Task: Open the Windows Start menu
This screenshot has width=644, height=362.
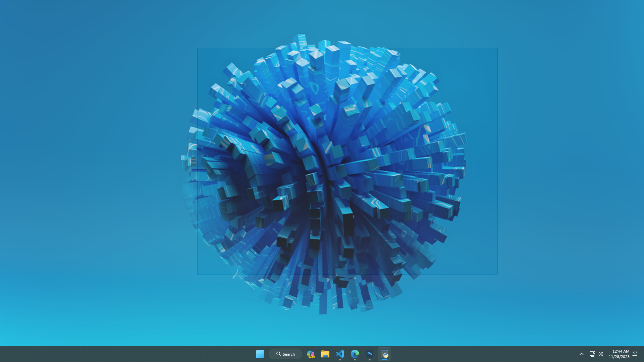Action: click(x=260, y=354)
